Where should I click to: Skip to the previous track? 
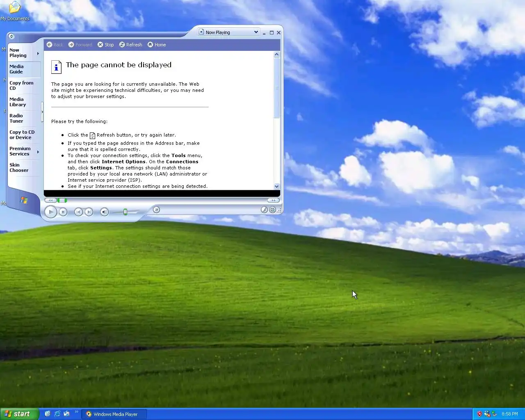coord(78,212)
